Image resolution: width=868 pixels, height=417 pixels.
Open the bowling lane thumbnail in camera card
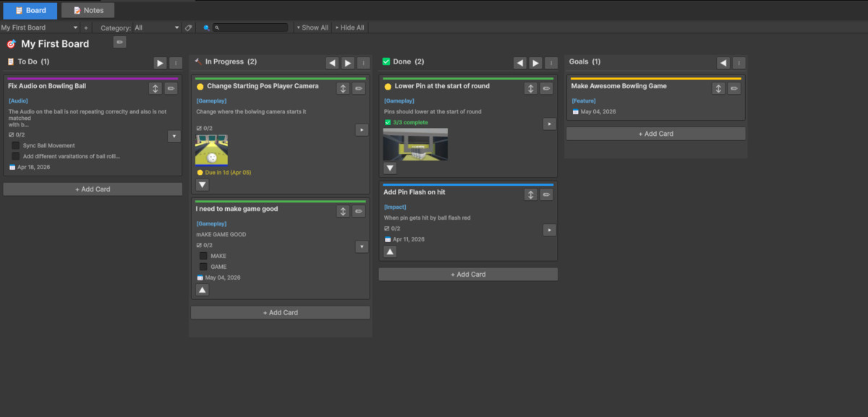212,150
